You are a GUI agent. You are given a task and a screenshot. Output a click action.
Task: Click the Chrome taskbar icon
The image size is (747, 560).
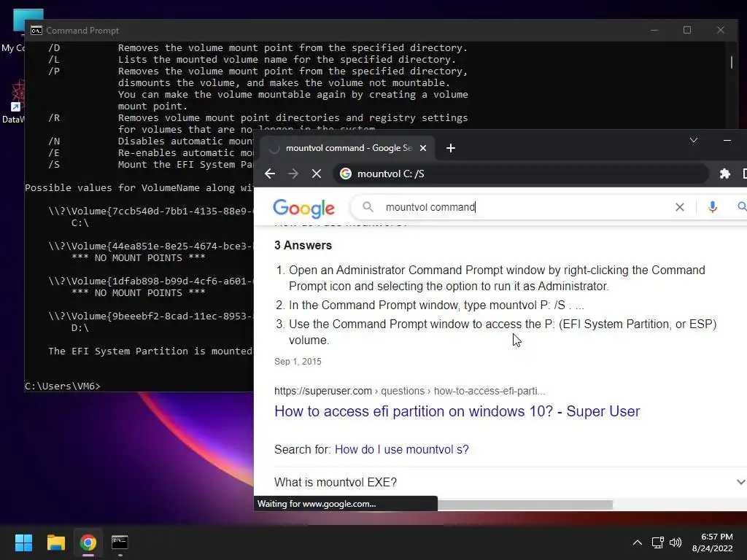tap(88, 542)
